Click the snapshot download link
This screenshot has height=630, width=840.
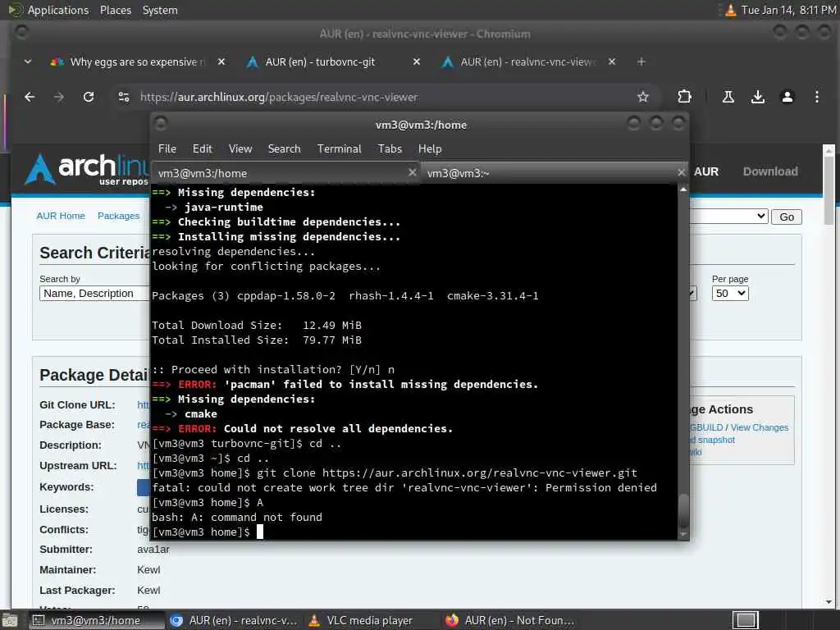click(713, 440)
